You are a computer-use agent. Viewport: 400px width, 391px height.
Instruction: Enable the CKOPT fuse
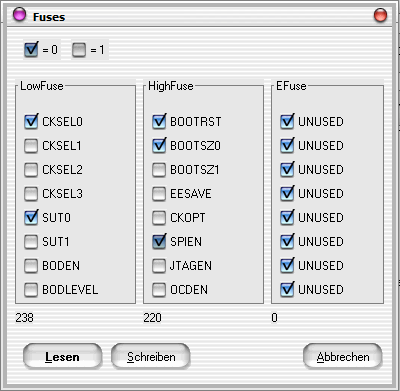(159, 218)
